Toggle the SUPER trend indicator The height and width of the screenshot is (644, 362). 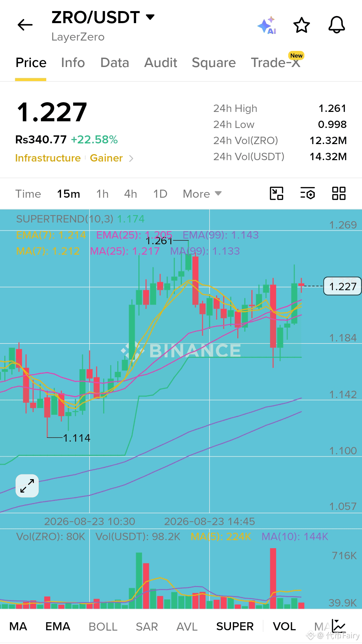(x=235, y=626)
